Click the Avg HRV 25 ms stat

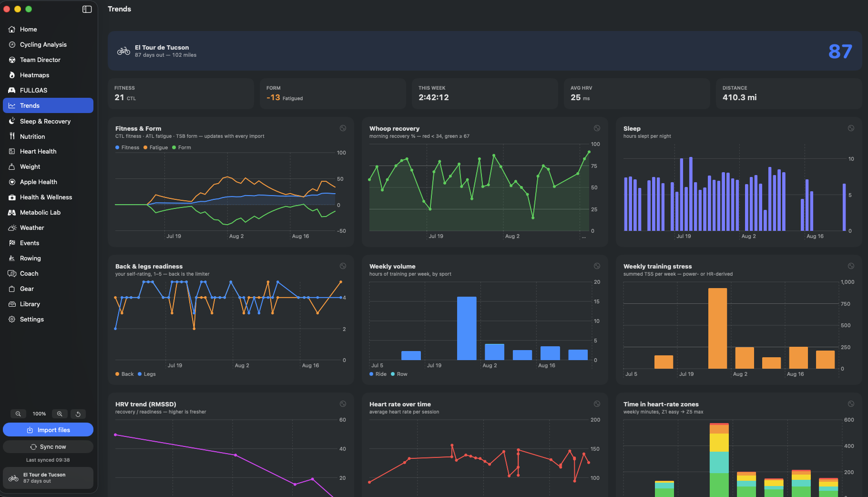click(x=637, y=93)
